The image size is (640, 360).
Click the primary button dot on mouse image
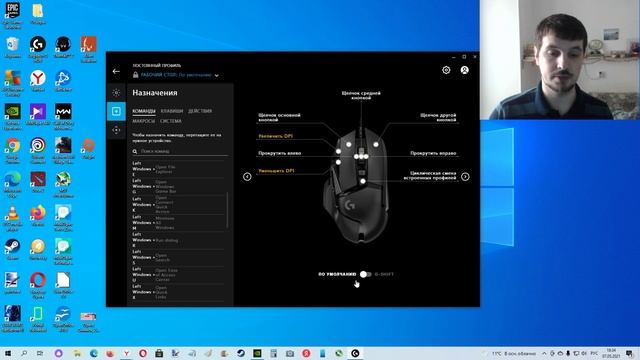click(349, 144)
